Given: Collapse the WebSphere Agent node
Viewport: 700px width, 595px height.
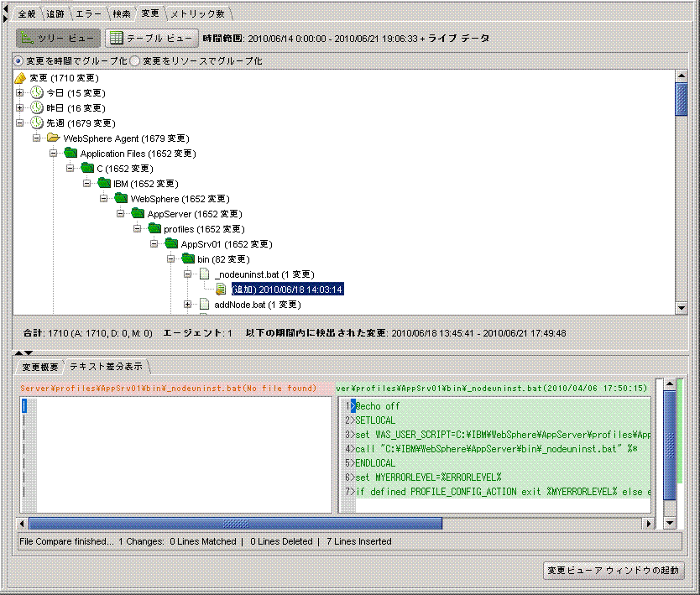Looking at the screenshot, I should pos(36,138).
